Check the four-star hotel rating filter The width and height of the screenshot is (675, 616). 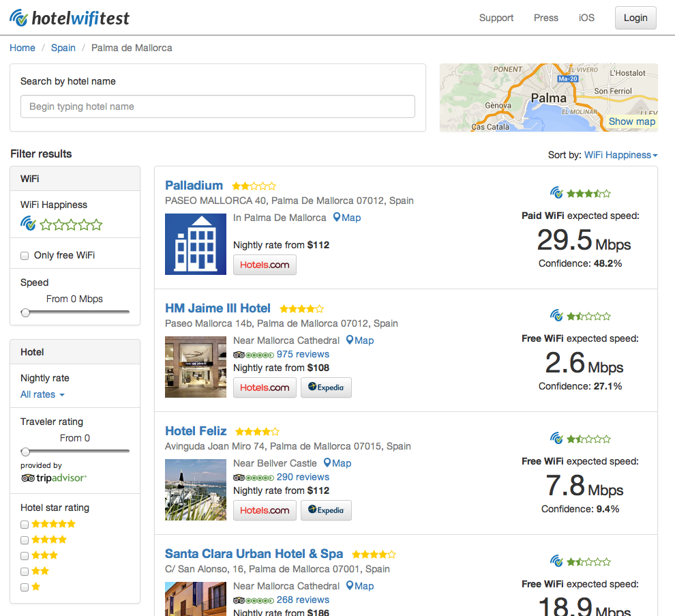coord(25,540)
